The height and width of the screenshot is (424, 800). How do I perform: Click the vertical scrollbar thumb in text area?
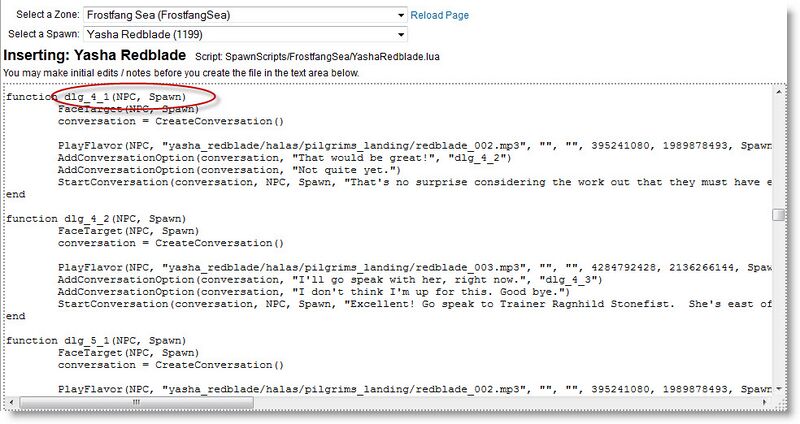coord(778,215)
